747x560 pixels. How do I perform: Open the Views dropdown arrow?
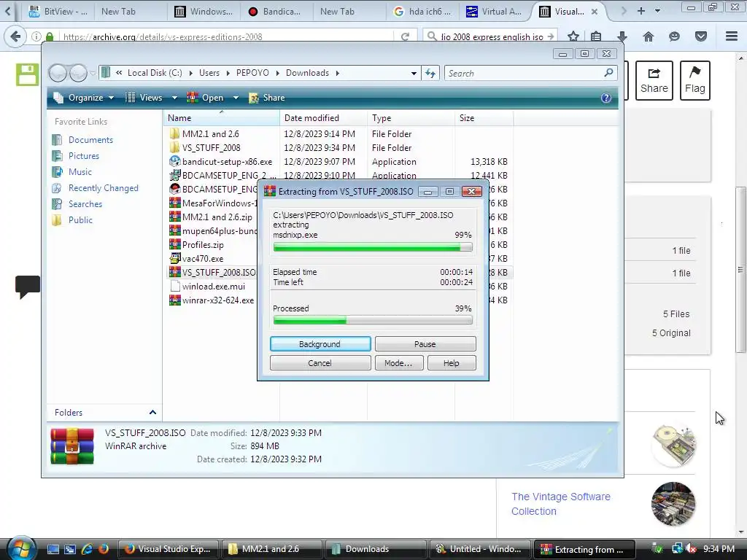click(174, 98)
